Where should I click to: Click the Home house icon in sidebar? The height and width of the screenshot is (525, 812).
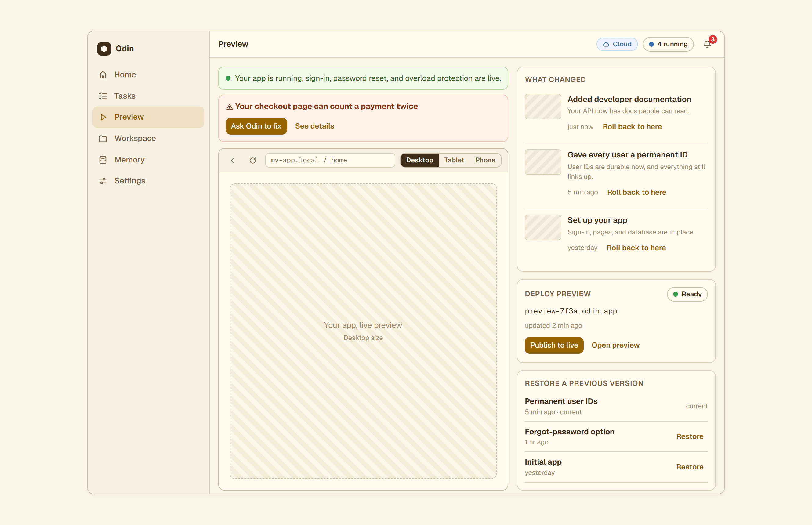103,75
